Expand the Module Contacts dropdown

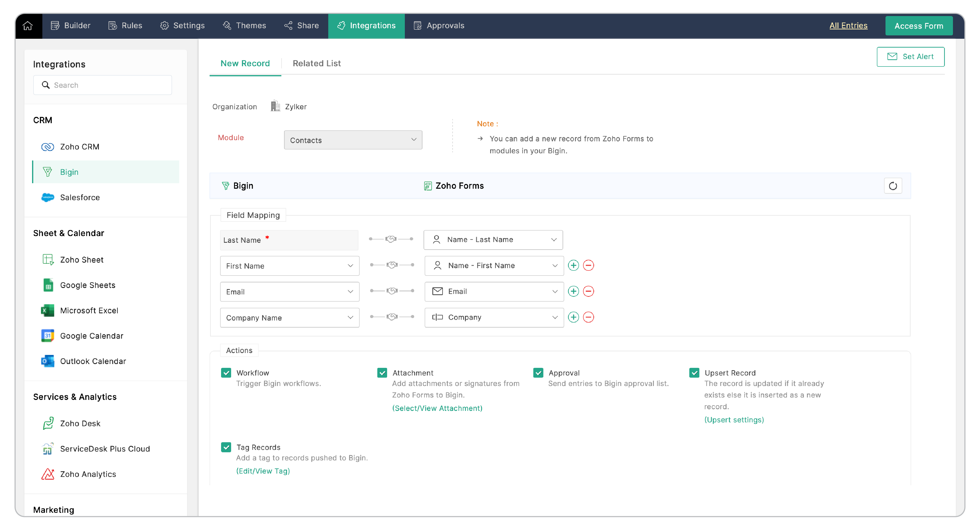click(x=353, y=140)
